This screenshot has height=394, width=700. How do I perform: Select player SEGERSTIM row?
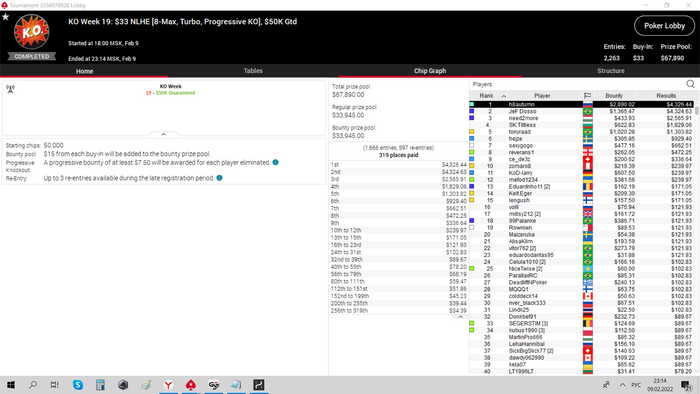pyautogui.click(x=582, y=323)
